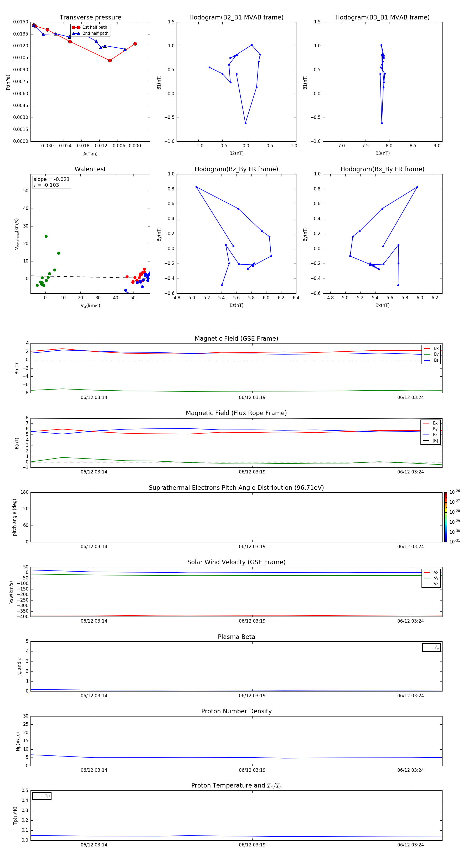This screenshot has height=868, width=473.
Task: Click the "1st half path" legend entry
Action: (90, 27)
